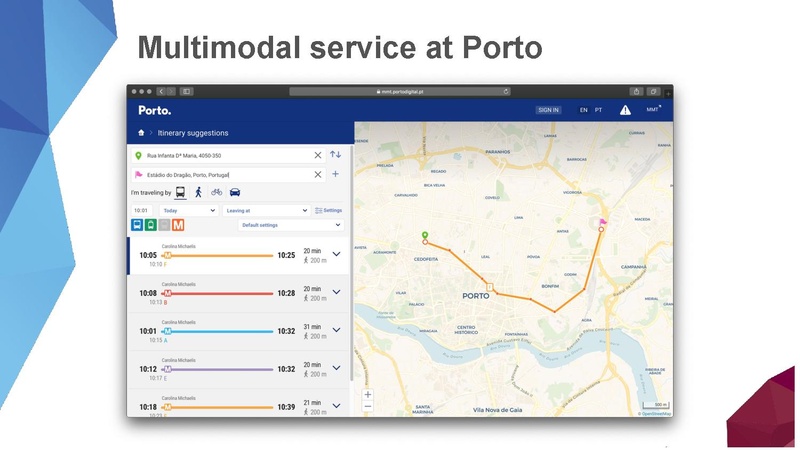Expand the 10:01 to 10:32 itinerary

[336, 330]
